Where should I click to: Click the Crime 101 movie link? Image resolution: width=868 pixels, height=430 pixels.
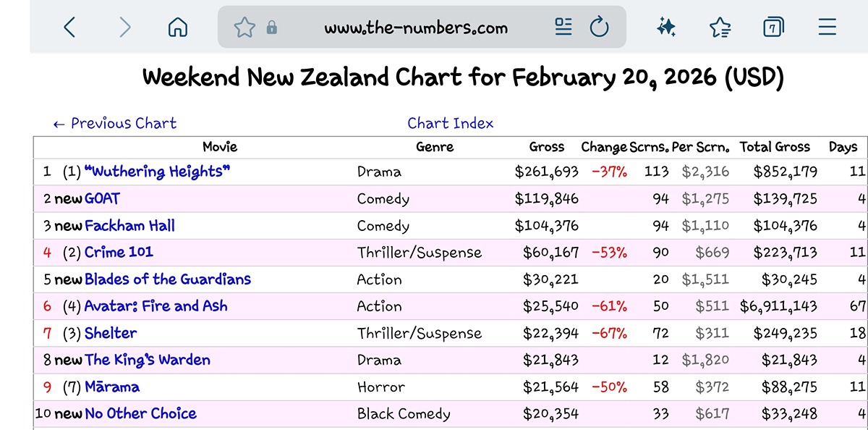coord(119,253)
